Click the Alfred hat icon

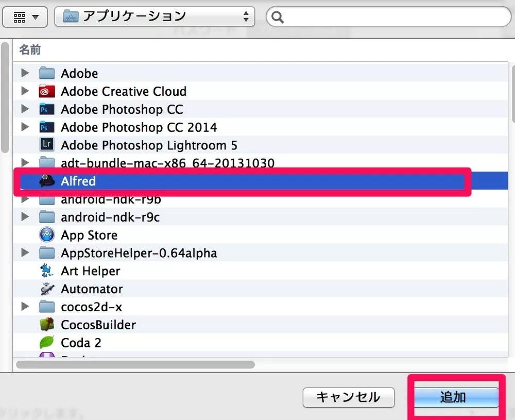[47, 181]
